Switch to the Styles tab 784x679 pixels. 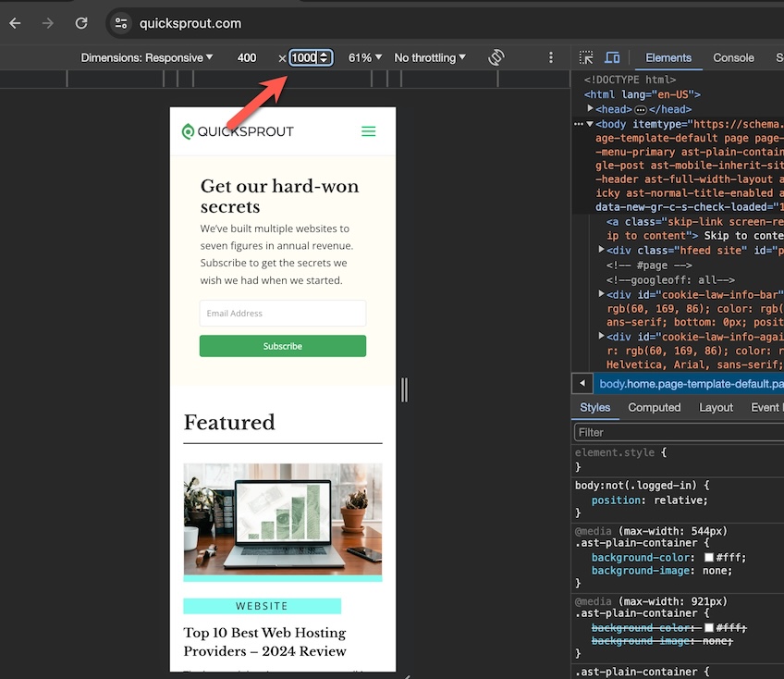coord(595,408)
